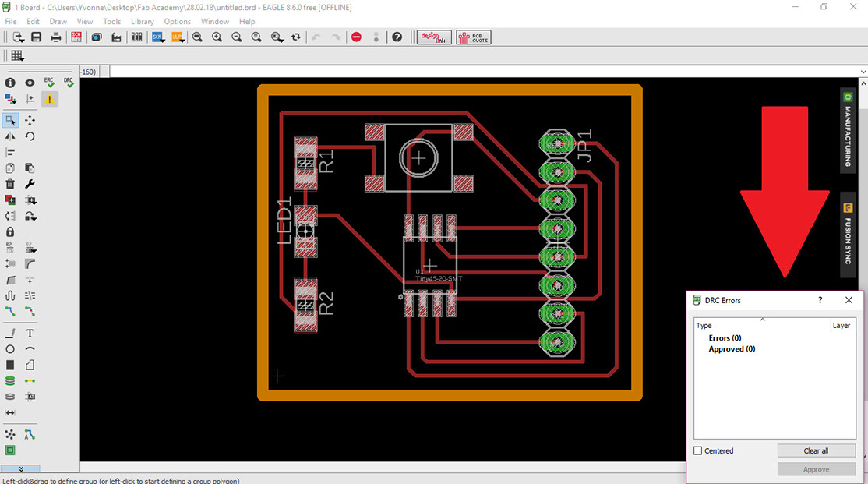Select the Polygon tool
868x484 pixels.
pos(30,365)
